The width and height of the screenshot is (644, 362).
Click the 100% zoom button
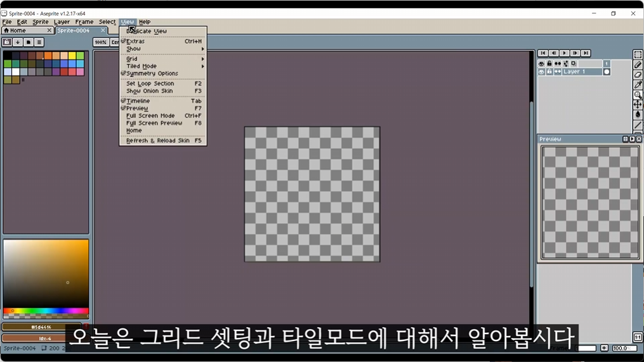[101, 42]
